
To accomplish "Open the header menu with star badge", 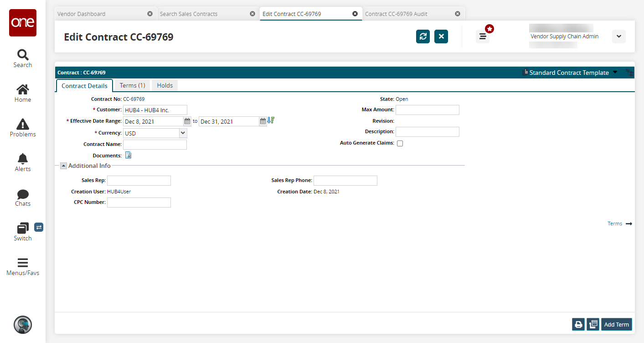I will pos(483,36).
